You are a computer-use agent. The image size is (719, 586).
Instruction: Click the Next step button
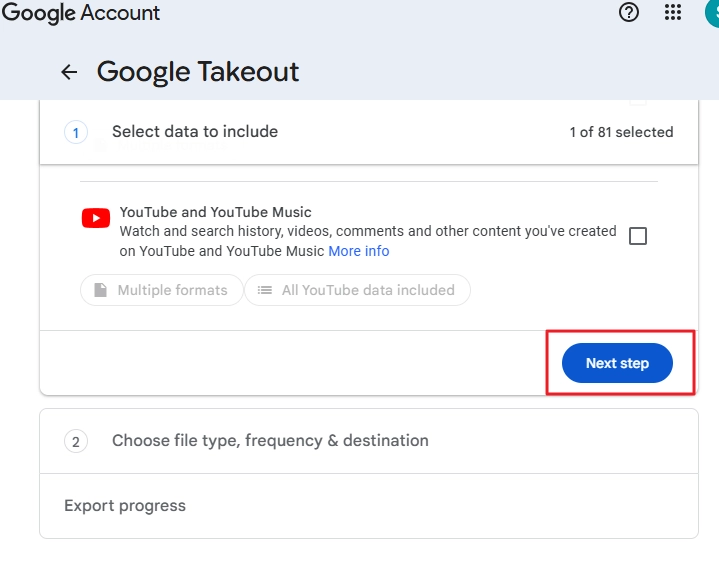617,363
